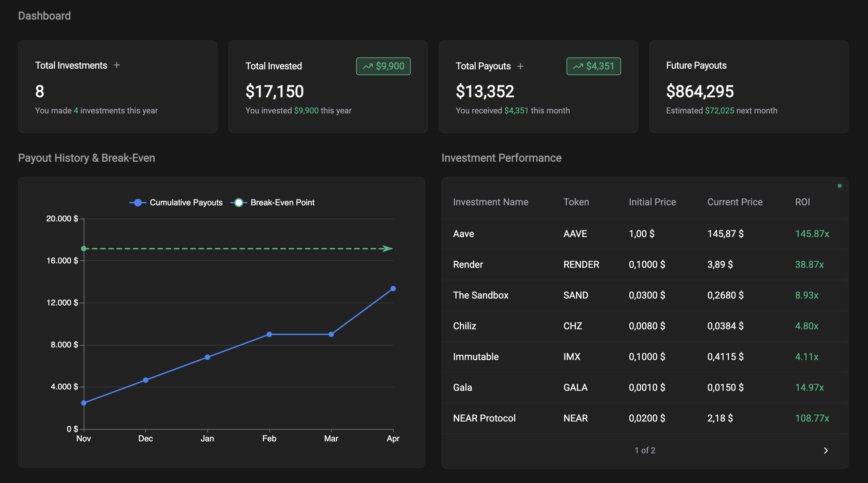
Task: Sort by the ROI column header
Action: click(802, 202)
